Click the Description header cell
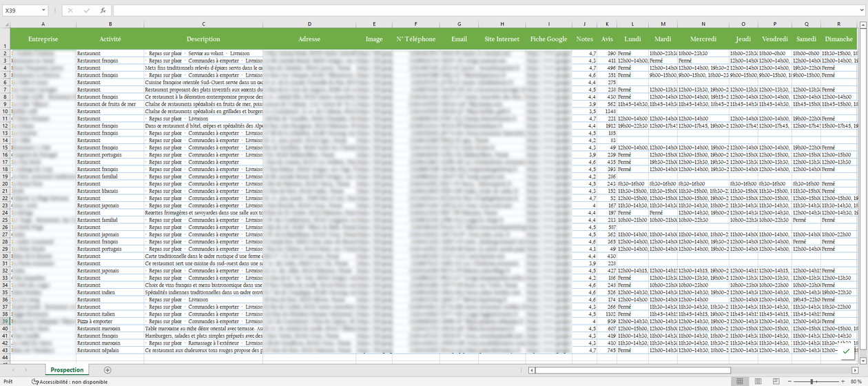868x386 pixels. [203, 39]
